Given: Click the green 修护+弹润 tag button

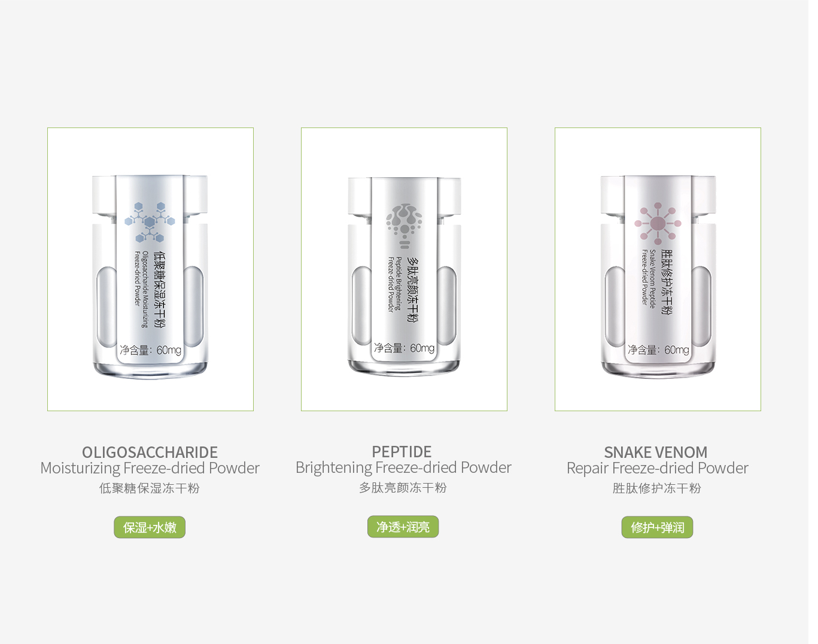Looking at the screenshot, I should click(x=657, y=527).
